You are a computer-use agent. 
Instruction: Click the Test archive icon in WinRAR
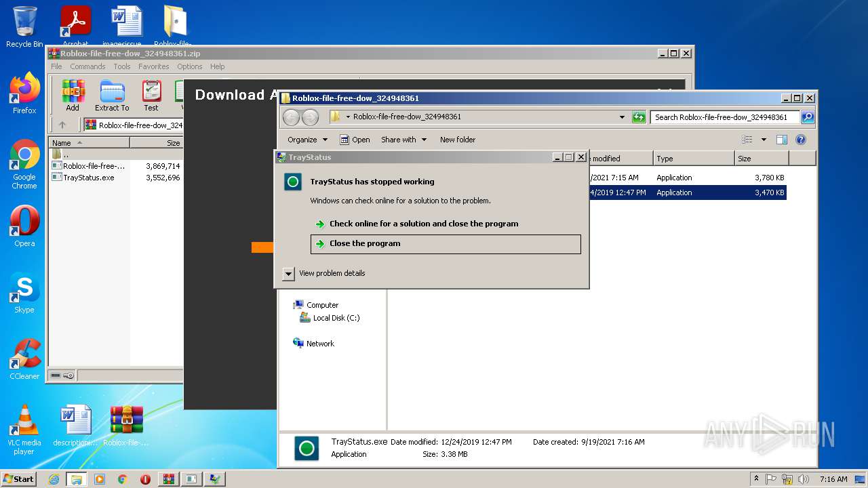(151, 96)
